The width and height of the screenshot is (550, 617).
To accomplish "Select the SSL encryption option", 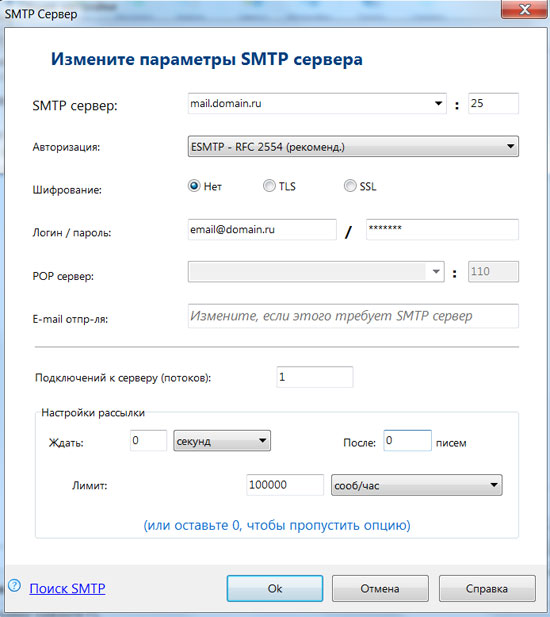I will click(350, 186).
